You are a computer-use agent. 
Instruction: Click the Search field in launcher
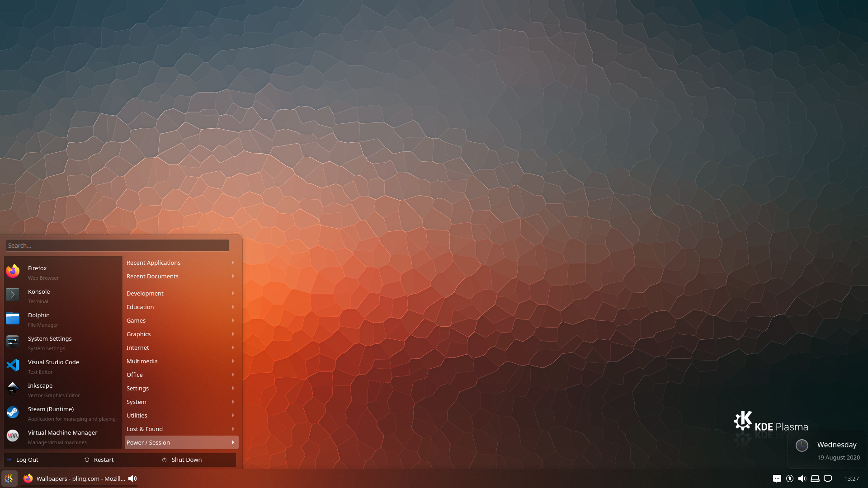coord(118,245)
